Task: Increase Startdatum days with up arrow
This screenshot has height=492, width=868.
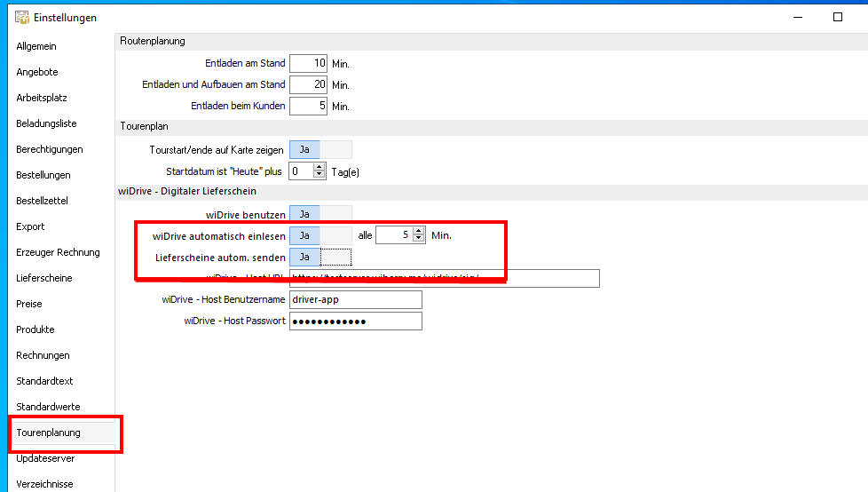Action: point(320,167)
